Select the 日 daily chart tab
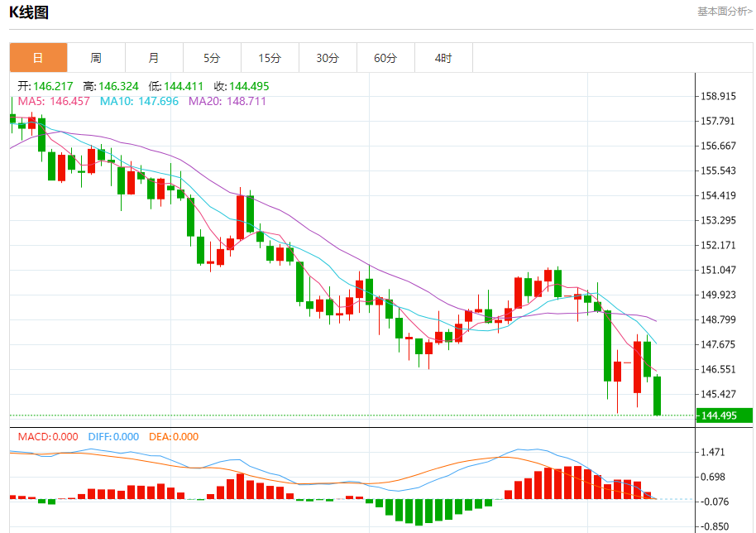This screenshot has height=533, width=756. pyautogui.click(x=39, y=58)
